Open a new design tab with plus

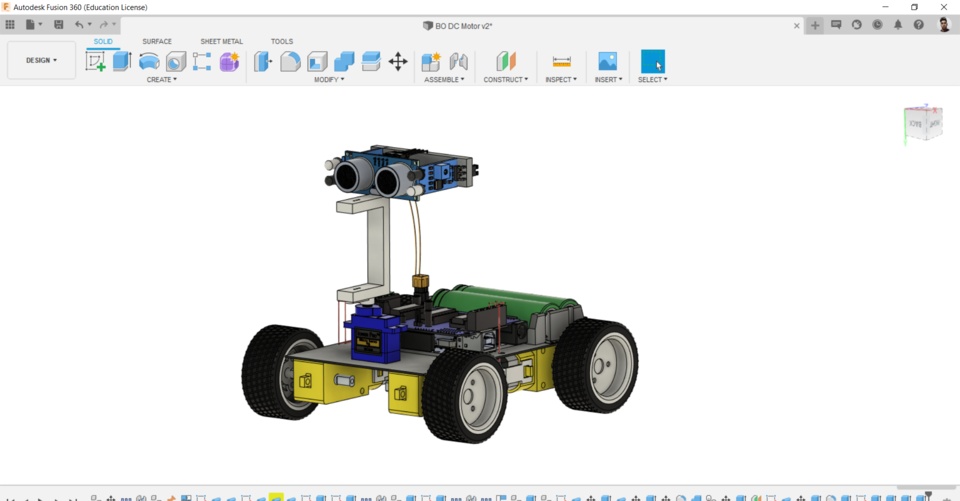(x=815, y=25)
